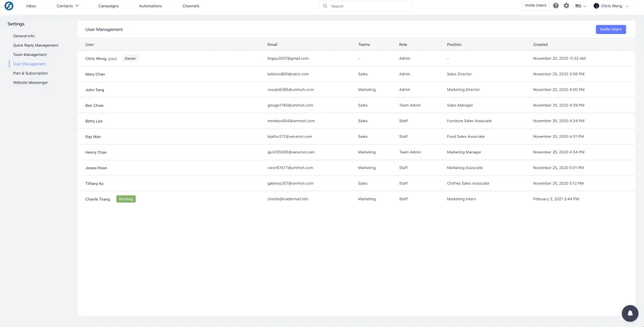Click November 20, 2020 11:32 AM date
The image size is (644, 327).
click(x=559, y=58)
